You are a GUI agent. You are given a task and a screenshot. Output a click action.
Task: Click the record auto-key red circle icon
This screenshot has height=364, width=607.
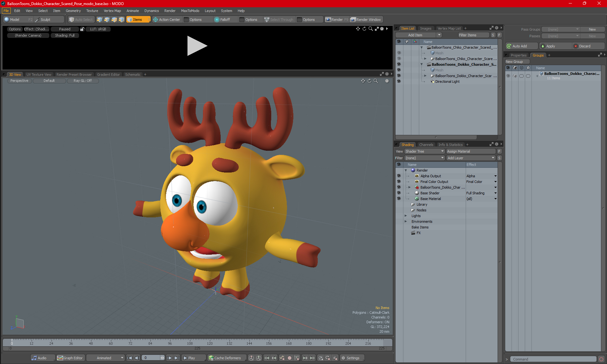coord(289,358)
